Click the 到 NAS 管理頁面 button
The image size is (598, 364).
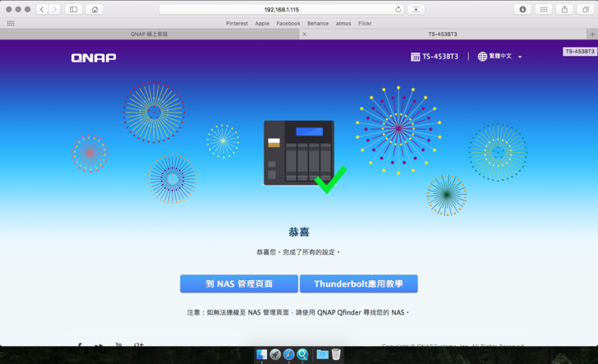(239, 283)
